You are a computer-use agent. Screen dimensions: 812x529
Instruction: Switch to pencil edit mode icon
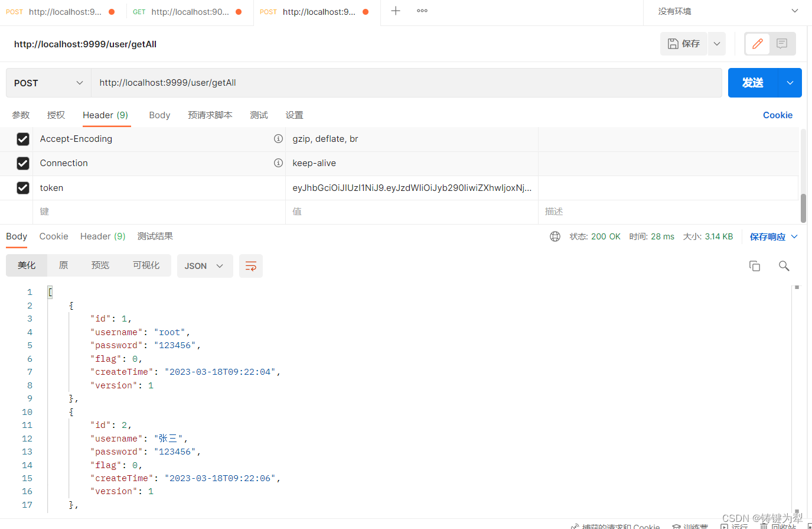point(758,44)
